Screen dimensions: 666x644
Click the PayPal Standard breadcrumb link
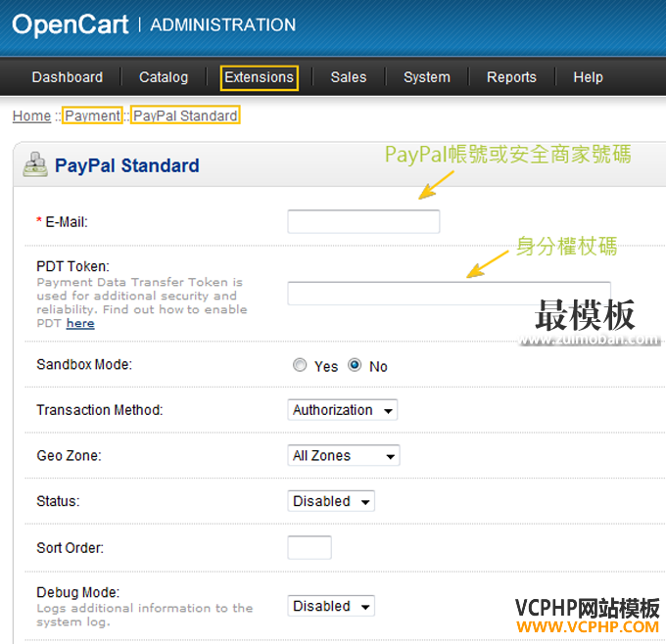point(185,115)
